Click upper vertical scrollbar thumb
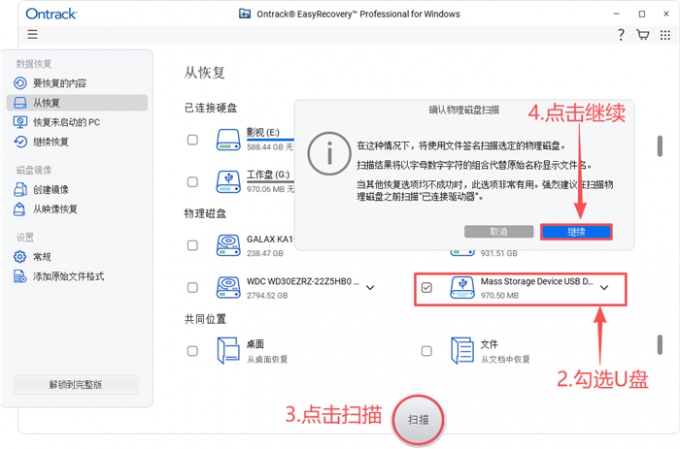This screenshot has height=449, width=680. click(x=660, y=146)
